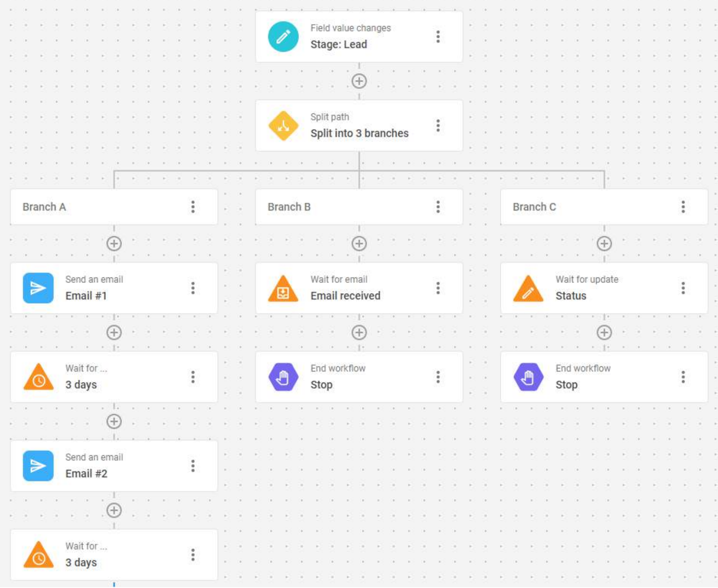Open options menu on Stage: Lead trigger
718x588 pixels.
438,37
